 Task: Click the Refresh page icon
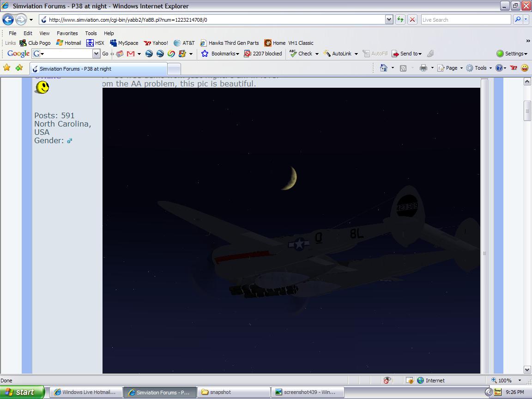[400, 19]
